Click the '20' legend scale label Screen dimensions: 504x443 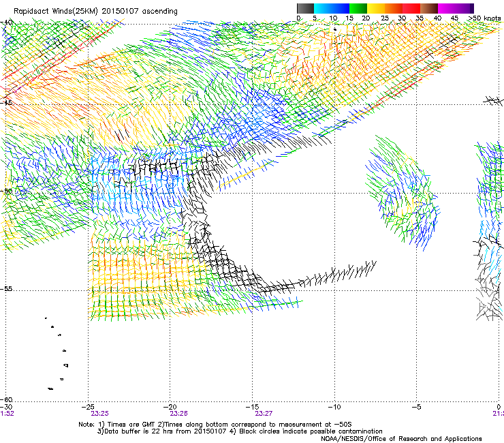point(366,18)
